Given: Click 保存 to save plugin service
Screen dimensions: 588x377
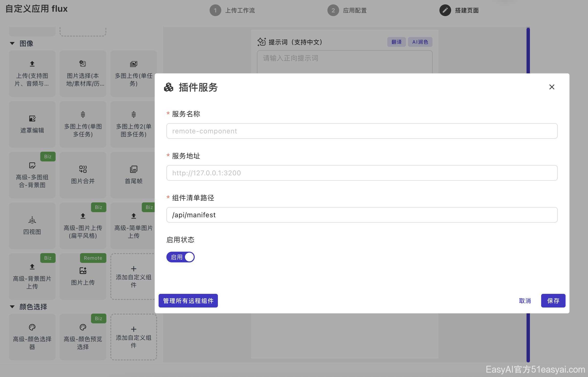Looking at the screenshot, I should (553, 301).
